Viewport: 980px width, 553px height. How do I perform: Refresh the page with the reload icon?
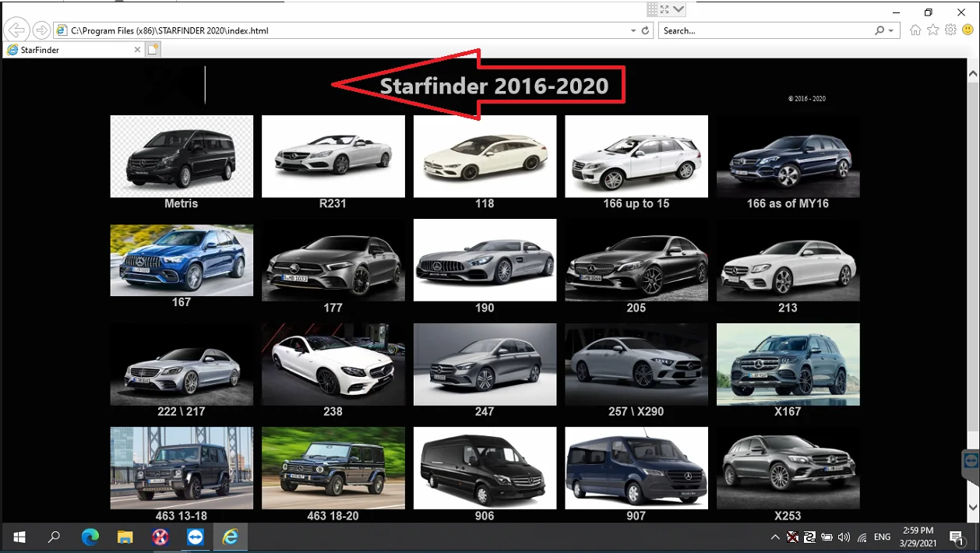point(645,31)
